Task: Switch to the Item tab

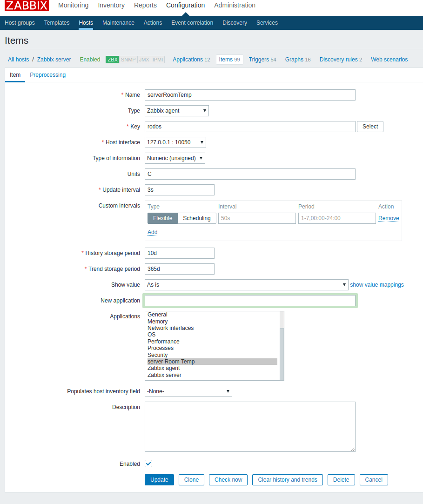Action: tap(15, 75)
